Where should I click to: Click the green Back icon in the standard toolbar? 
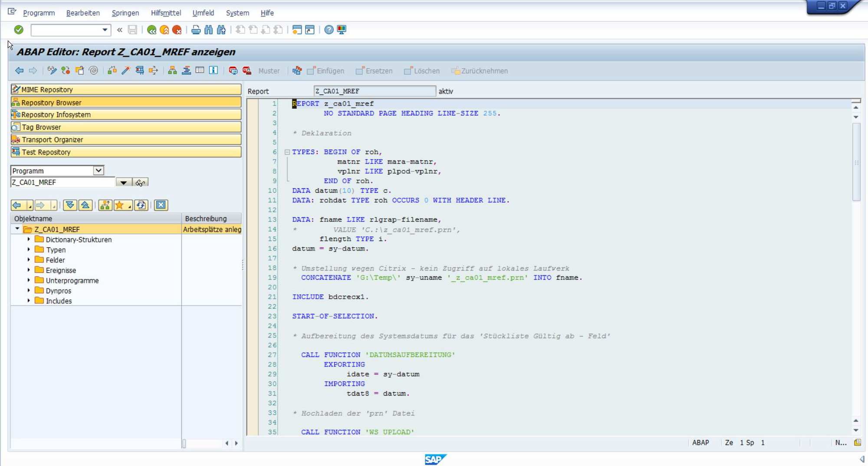tap(151, 30)
